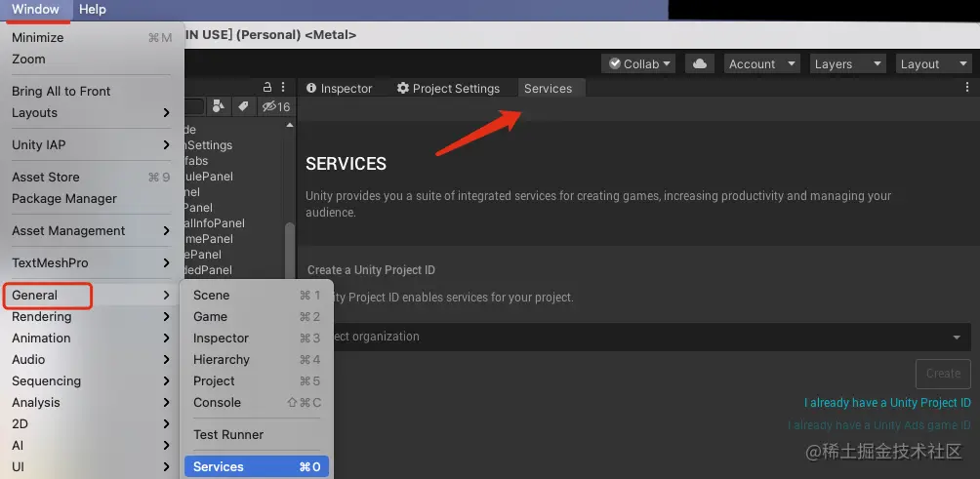Select Services in the General submenu
The width and height of the screenshot is (980, 479).
(x=257, y=466)
